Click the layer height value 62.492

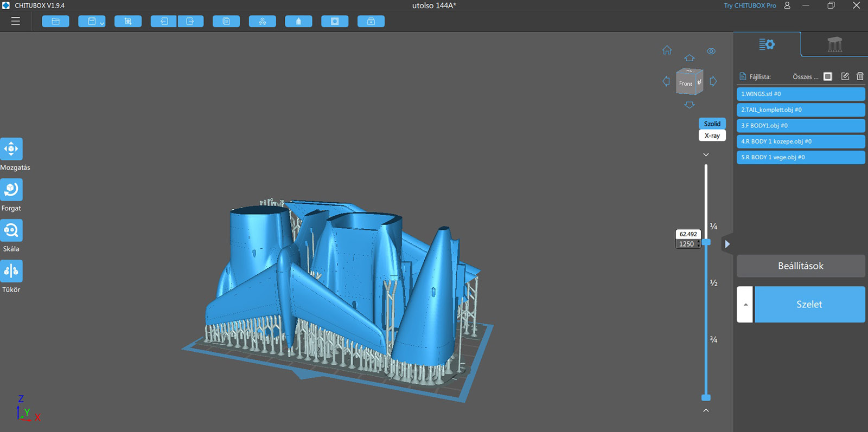[x=688, y=234]
